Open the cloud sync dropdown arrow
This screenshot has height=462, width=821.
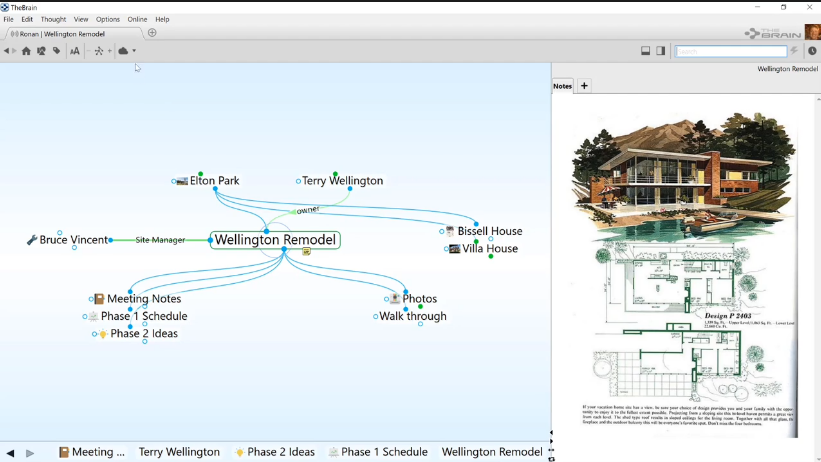pyautogui.click(x=134, y=51)
